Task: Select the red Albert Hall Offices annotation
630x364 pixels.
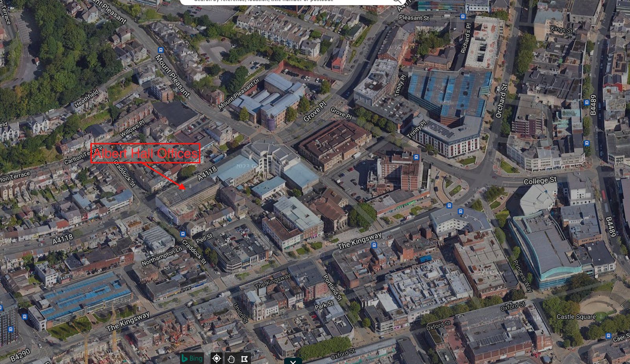Action: (x=146, y=153)
